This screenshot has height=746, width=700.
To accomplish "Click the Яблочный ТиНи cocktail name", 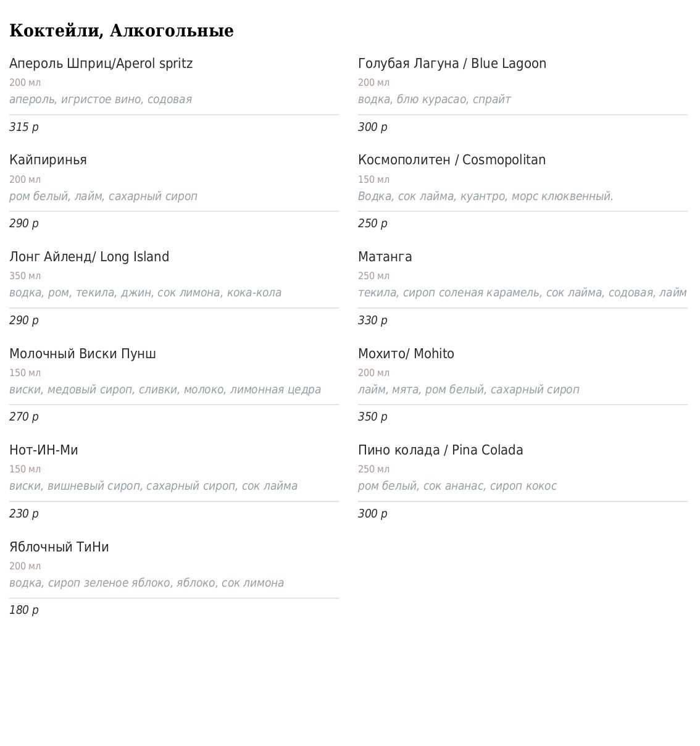I will (x=59, y=547).
